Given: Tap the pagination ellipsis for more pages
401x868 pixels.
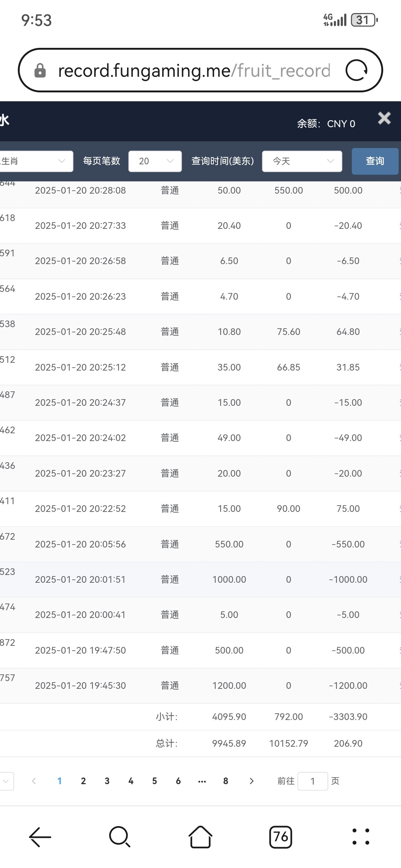Looking at the screenshot, I should pyautogui.click(x=202, y=781).
